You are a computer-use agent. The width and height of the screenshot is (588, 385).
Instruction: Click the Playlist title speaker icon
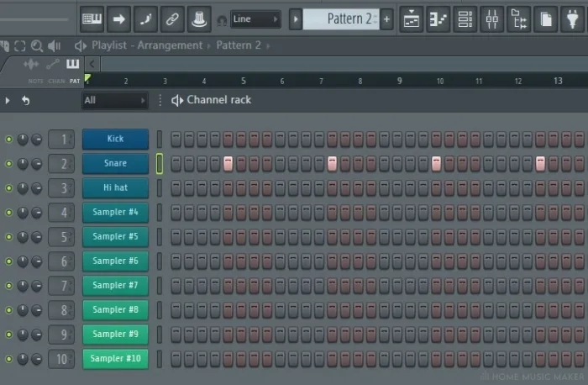tap(81, 45)
